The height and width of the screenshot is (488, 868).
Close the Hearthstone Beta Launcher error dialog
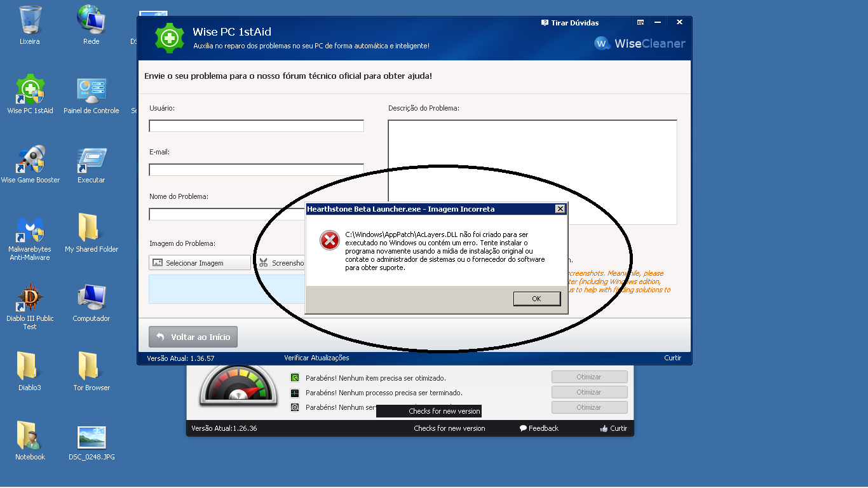(x=560, y=209)
